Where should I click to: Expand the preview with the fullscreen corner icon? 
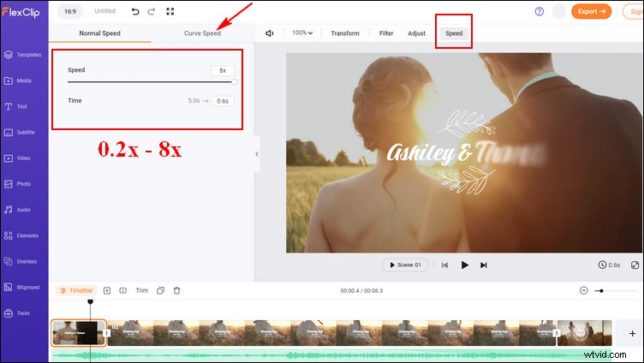click(x=635, y=265)
